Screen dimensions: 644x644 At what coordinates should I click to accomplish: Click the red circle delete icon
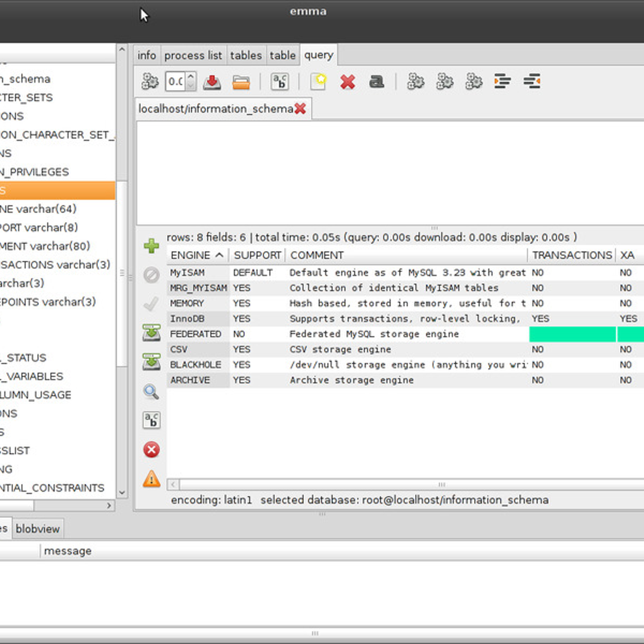151,450
